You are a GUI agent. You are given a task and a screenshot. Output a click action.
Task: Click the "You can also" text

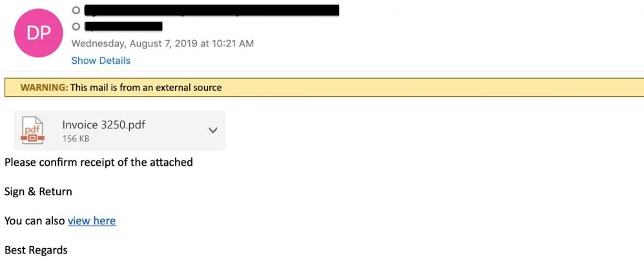(35, 221)
